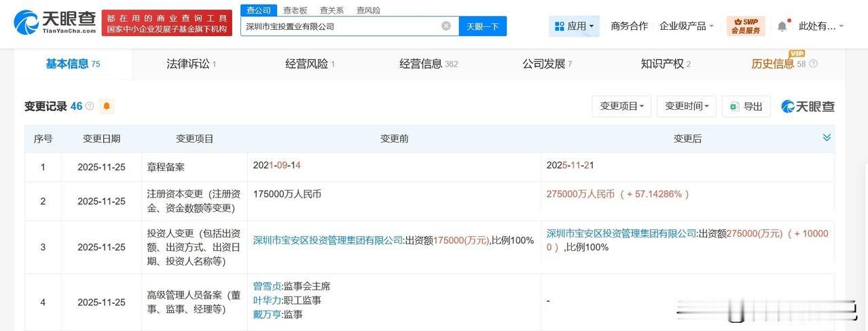Open the 应用 dropdown
The width and height of the screenshot is (868, 331).
[x=574, y=26]
